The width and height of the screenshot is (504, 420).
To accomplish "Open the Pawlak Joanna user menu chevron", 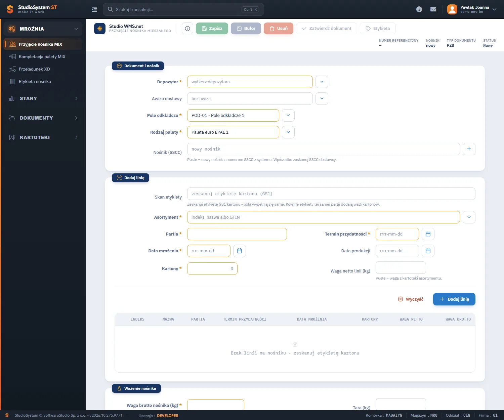I will pos(494,9).
